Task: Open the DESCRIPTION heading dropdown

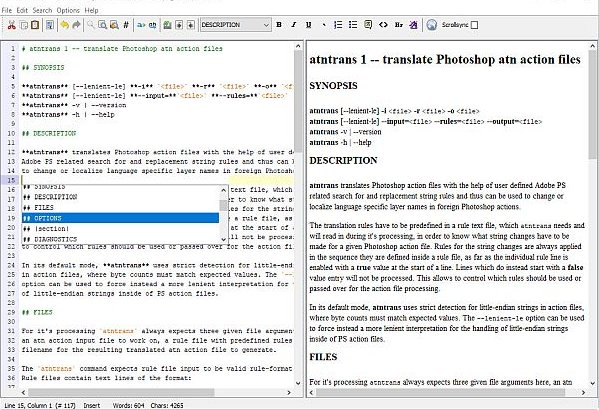Action: tap(236, 25)
